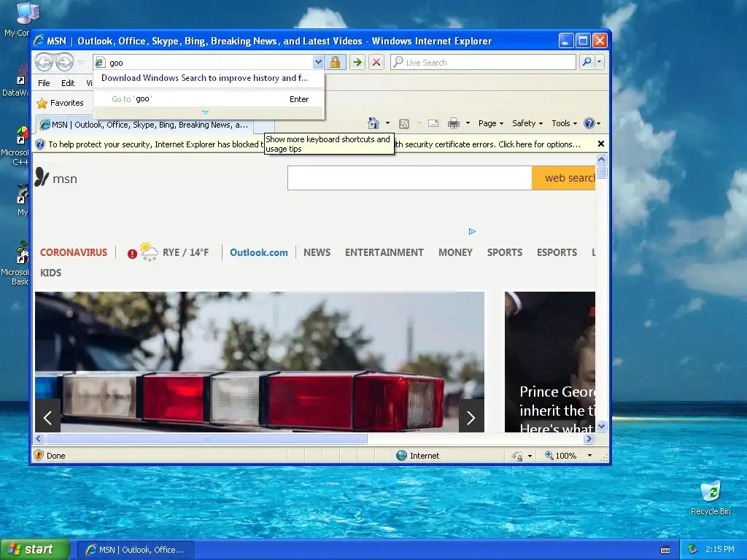Show previous slide in the carousel
The height and width of the screenshot is (560, 747).
tap(47, 417)
